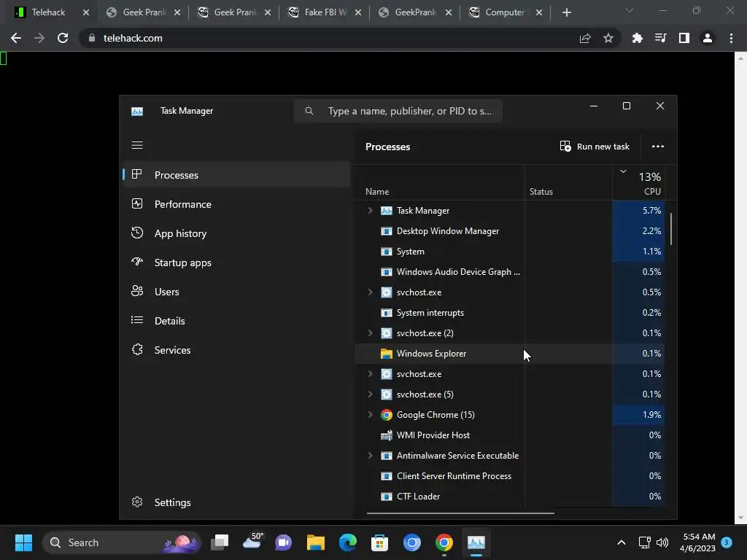Show hidden system tray icons
Image resolution: width=747 pixels, height=560 pixels.
622,542
